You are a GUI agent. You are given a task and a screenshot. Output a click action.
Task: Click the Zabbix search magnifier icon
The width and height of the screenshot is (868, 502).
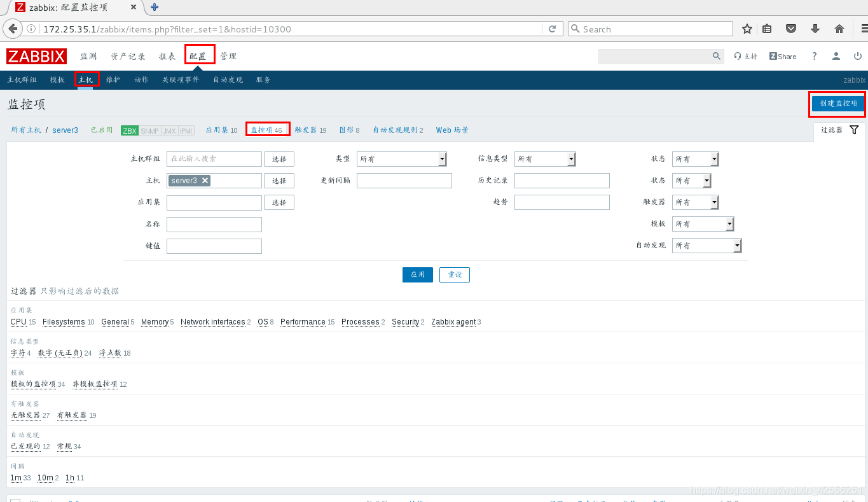click(716, 56)
